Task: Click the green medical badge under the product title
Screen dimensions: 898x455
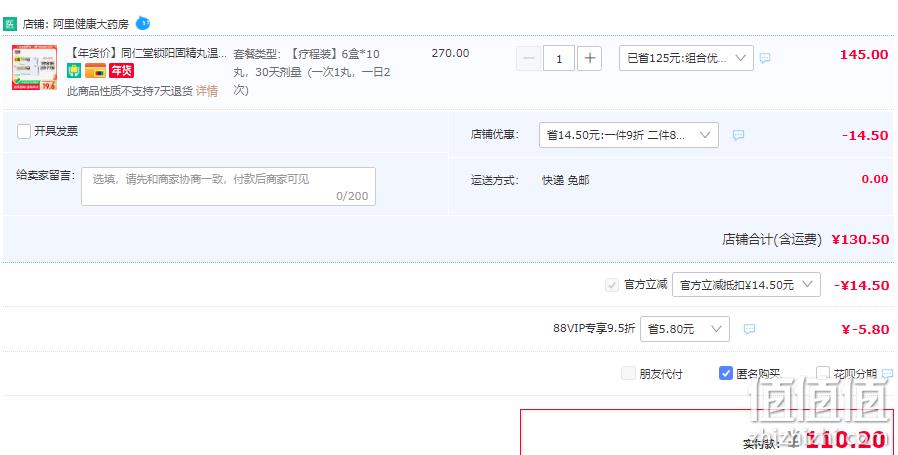Action: pyautogui.click(x=74, y=70)
